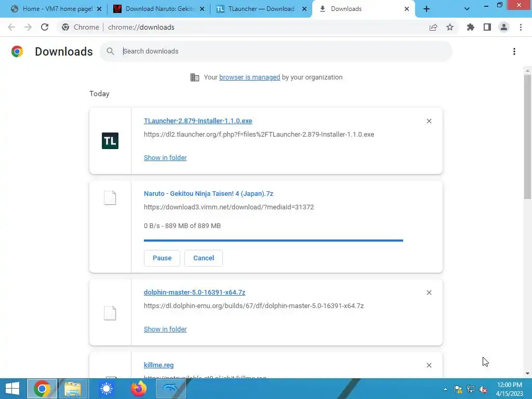Remove dolphin-master entry from the list

coord(429,292)
